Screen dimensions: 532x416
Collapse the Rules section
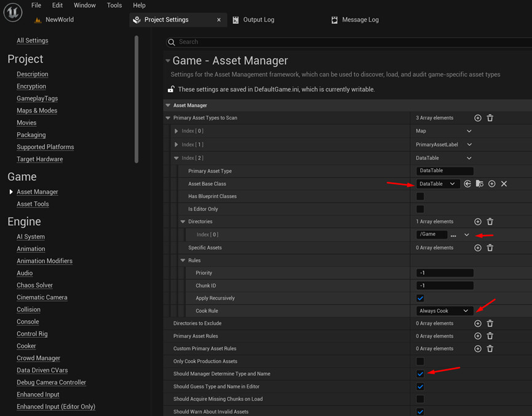click(183, 260)
